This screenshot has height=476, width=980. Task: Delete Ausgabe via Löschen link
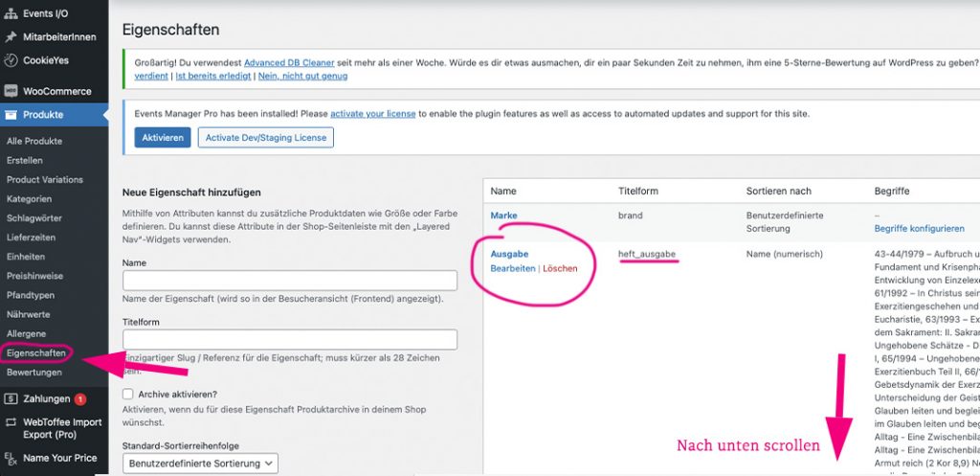coord(560,269)
